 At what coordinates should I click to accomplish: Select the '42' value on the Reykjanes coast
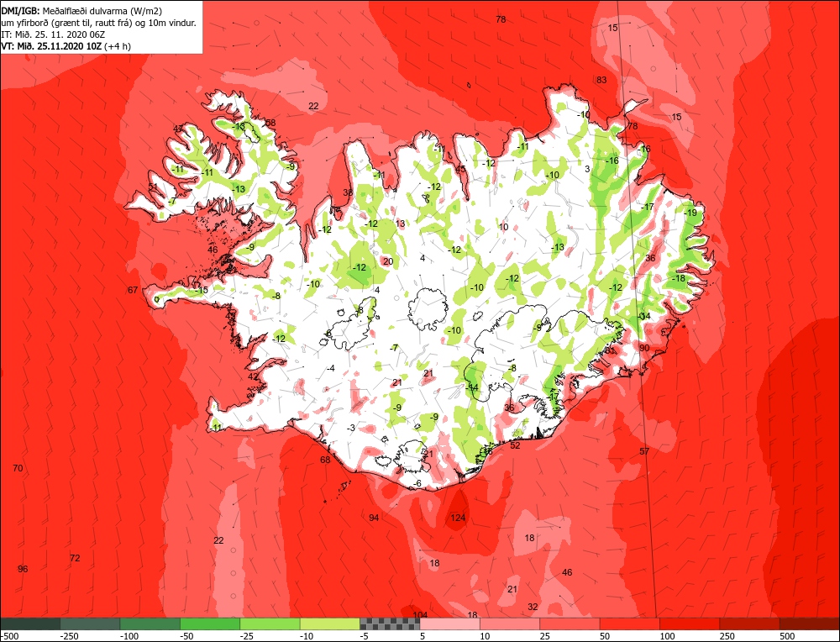(x=253, y=376)
